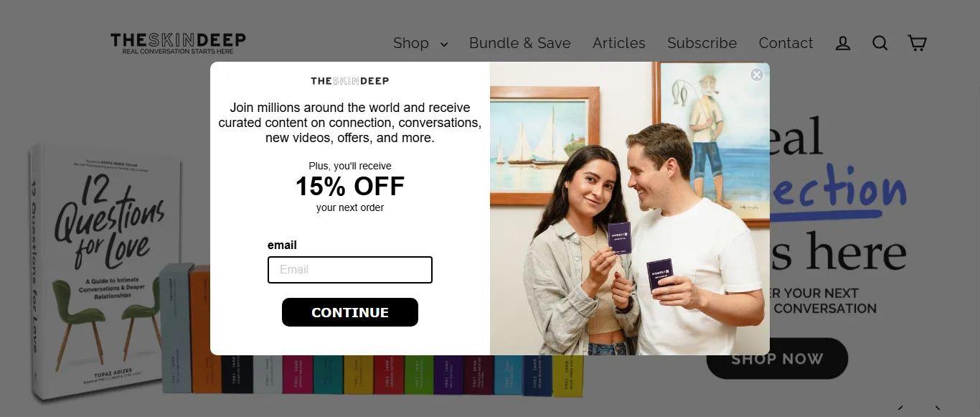Click The Skin Deep header logo
This screenshot has width=980, height=417.
coord(178,43)
